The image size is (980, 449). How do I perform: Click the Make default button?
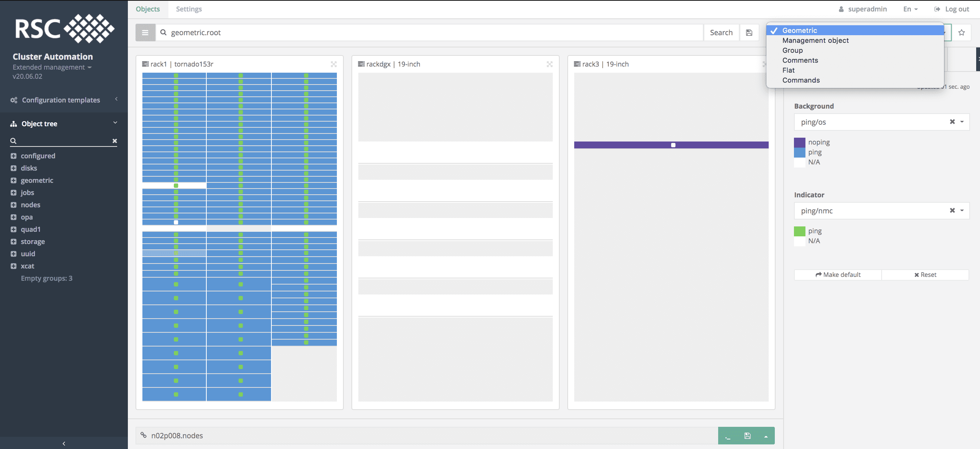[838, 275]
